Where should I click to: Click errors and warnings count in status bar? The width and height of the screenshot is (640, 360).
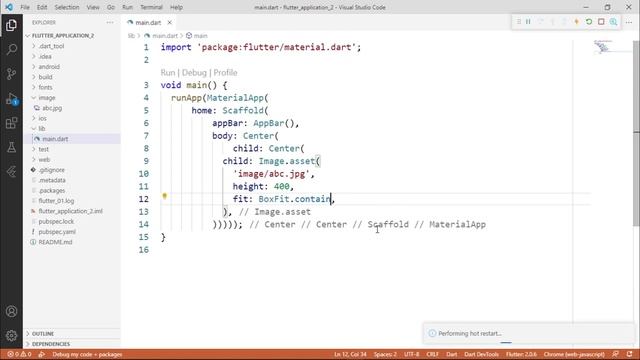(x=19, y=354)
